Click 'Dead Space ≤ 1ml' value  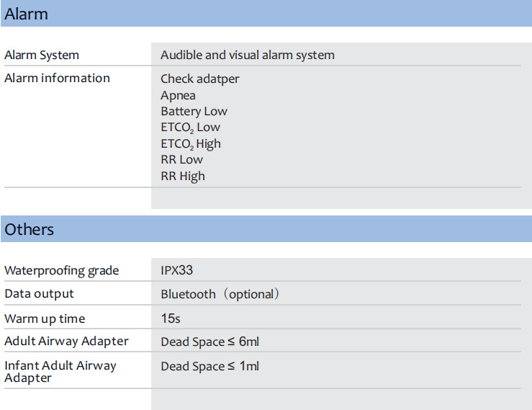coord(210,366)
